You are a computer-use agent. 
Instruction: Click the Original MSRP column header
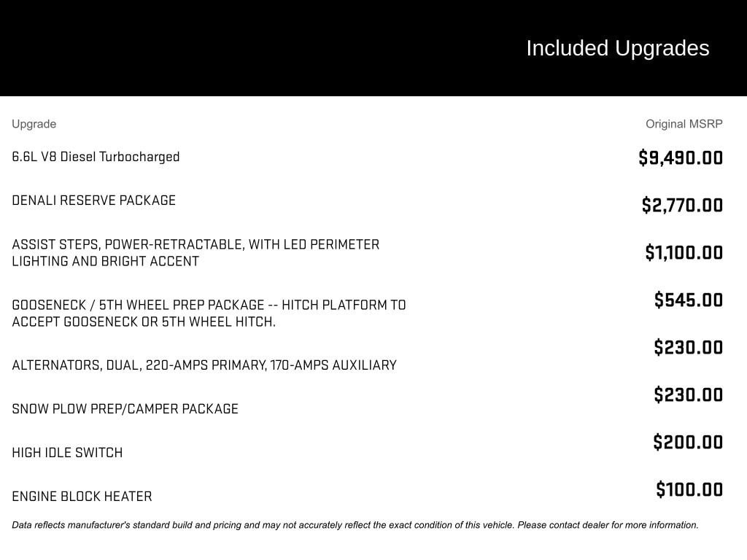pyautogui.click(x=684, y=124)
